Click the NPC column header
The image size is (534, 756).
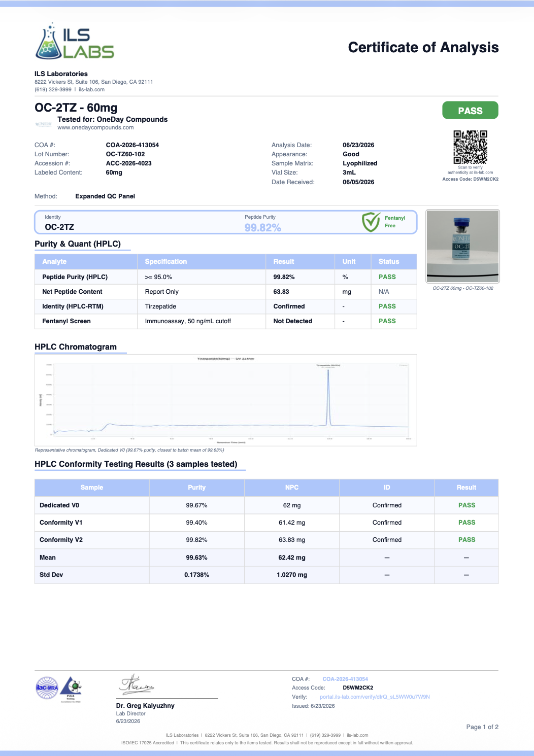(x=292, y=488)
